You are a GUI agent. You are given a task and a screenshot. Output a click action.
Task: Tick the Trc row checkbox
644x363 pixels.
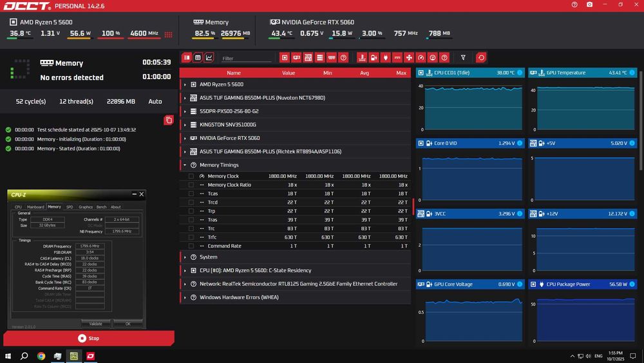tap(191, 229)
